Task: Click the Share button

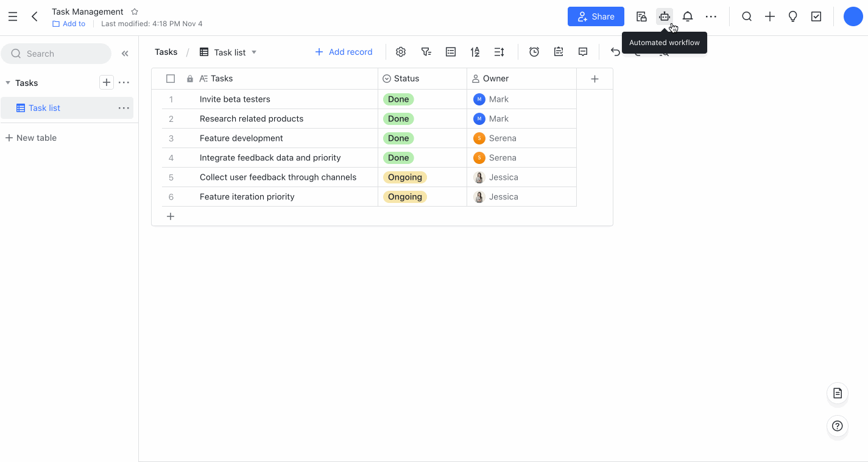Action: pyautogui.click(x=596, y=16)
